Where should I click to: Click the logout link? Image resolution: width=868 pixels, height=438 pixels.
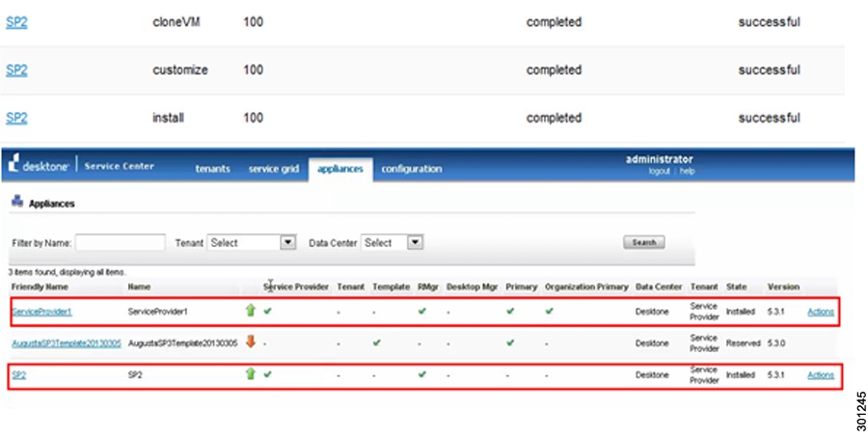click(x=660, y=171)
